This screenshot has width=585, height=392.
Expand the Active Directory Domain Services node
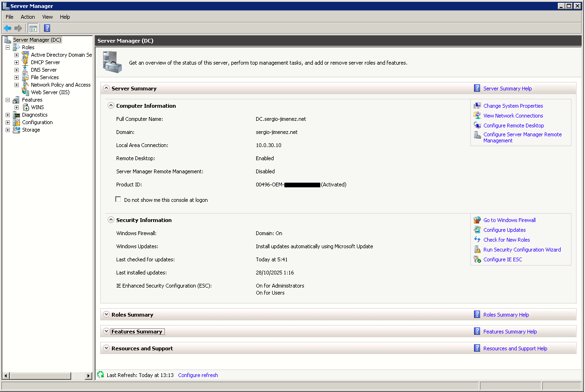16,55
